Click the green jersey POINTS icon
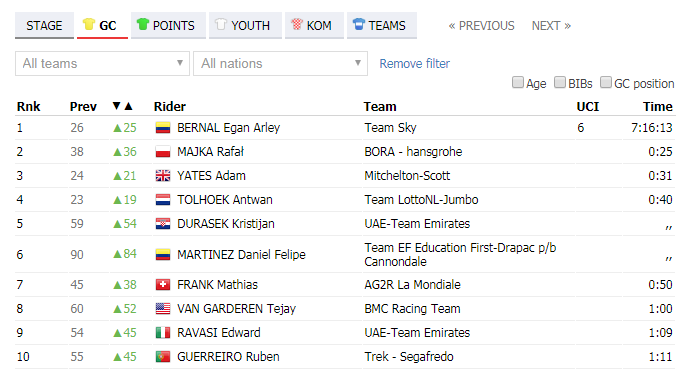The image size is (682, 372). click(143, 24)
